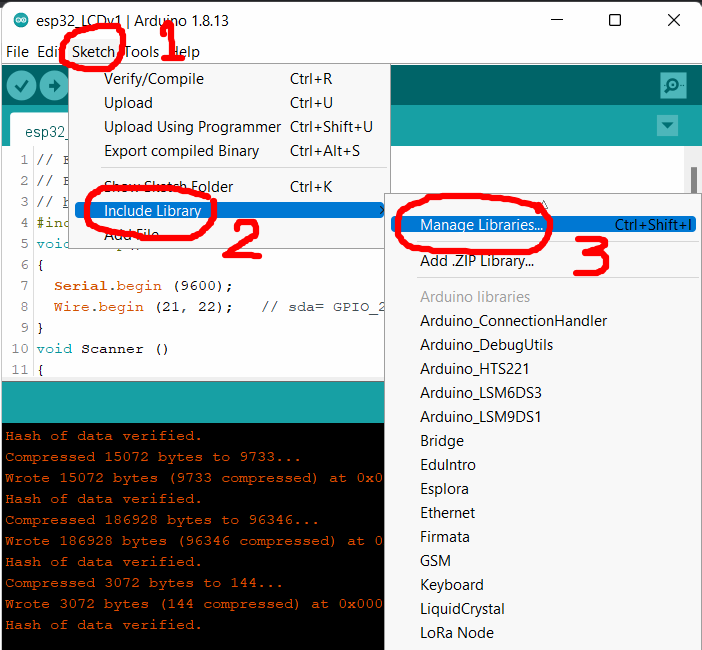The image size is (702, 650).
Task: Open the Help menu
Action: (x=185, y=52)
